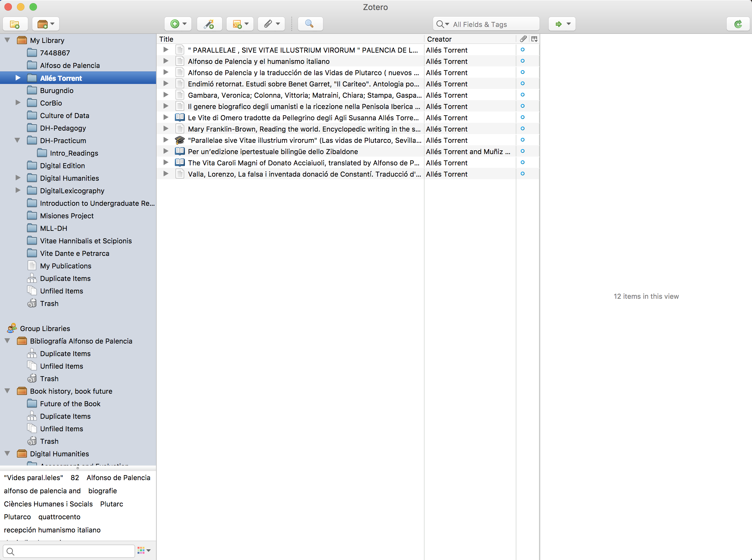Sort items by the Creator column
Screen dimensions: 752x560
(470, 39)
